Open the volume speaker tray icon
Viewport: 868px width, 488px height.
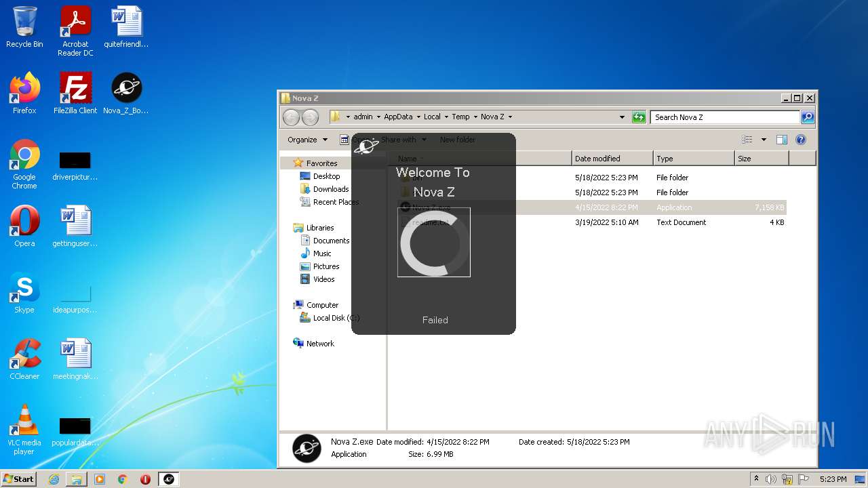click(771, 479)
